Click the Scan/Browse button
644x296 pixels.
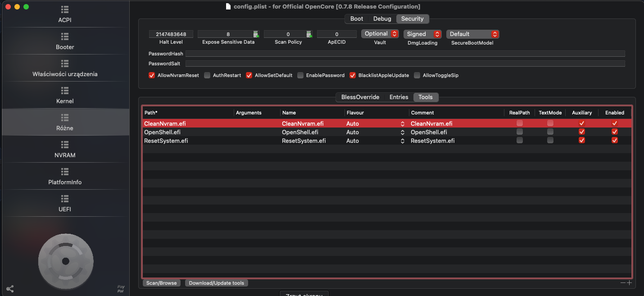coord(162,283)
